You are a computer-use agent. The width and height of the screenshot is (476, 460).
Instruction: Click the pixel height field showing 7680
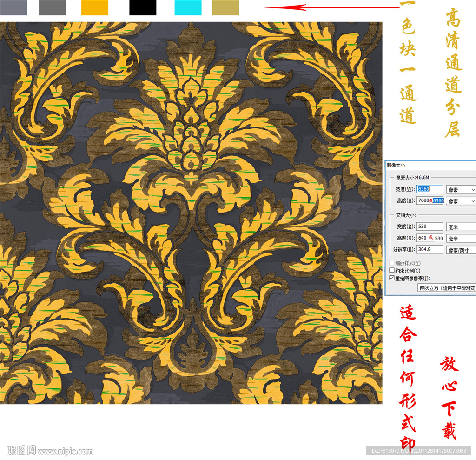pos(430,200)
